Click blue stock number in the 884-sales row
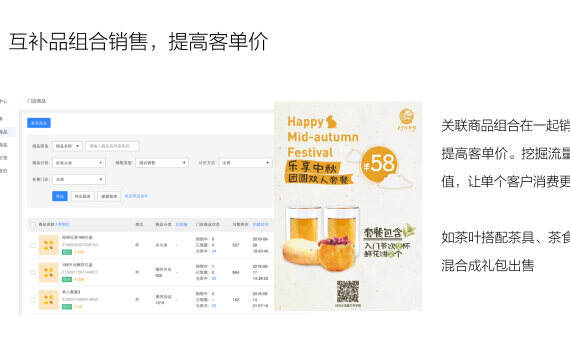Screen dimensions: 570x360 214,278
